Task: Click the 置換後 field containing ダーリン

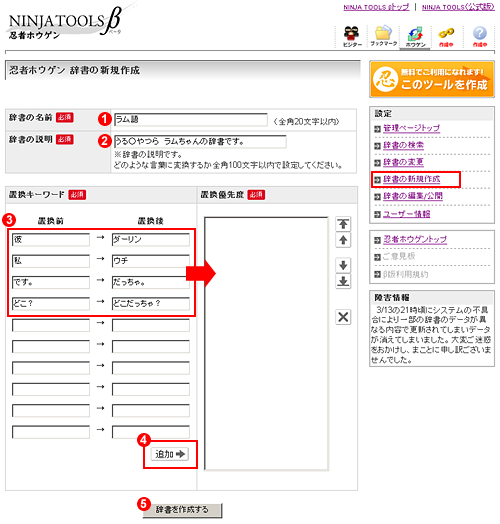Action: 151,239
